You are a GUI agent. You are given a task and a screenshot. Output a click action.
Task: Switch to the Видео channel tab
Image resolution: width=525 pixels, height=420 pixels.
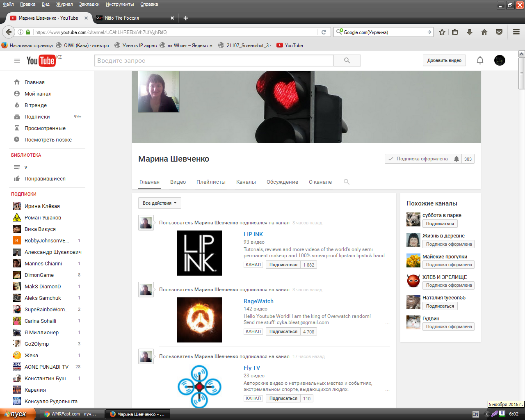click(x=178, y=182)
